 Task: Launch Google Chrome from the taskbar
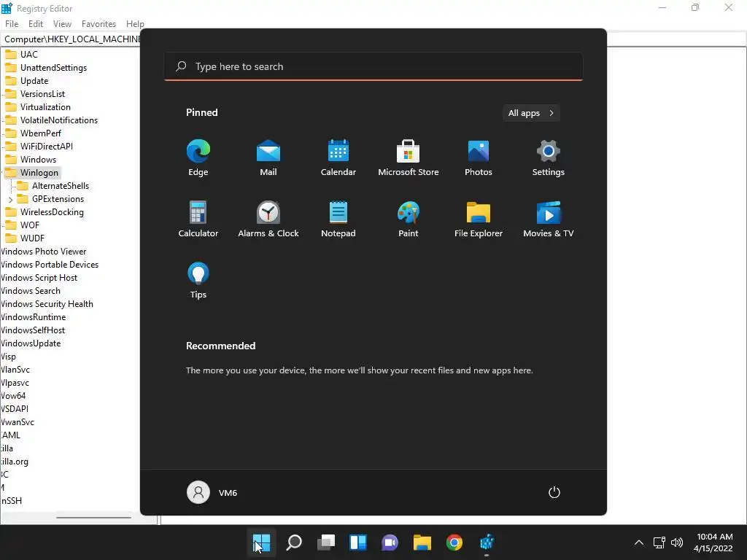454,542
